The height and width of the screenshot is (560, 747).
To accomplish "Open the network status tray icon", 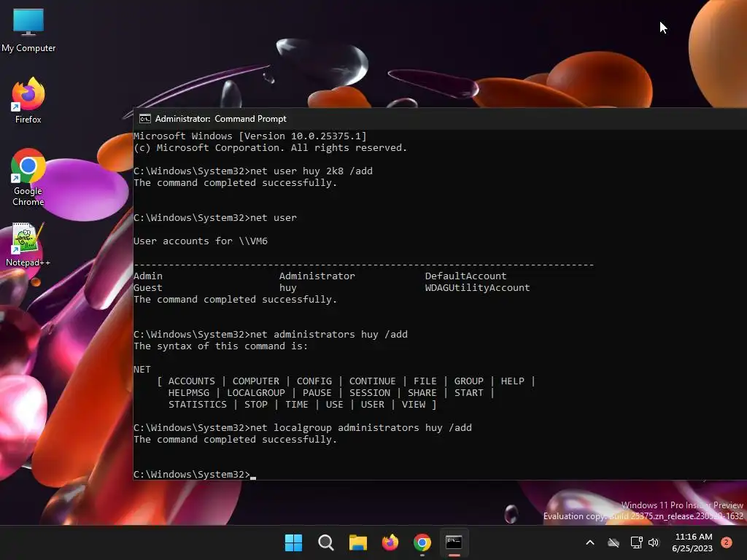I will tap(636, 542).
